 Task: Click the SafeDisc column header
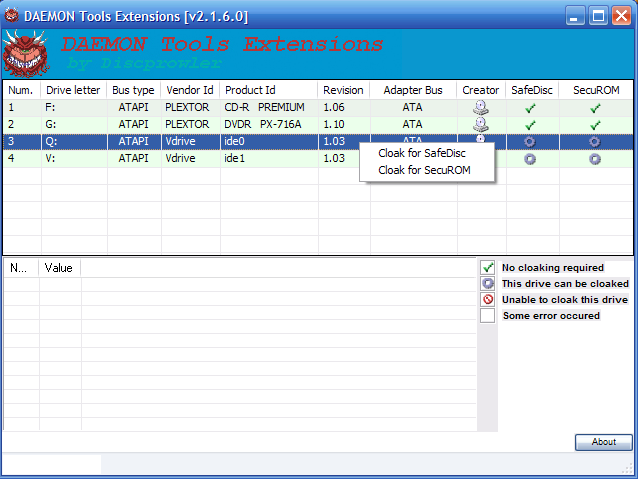tap(532, 90)
